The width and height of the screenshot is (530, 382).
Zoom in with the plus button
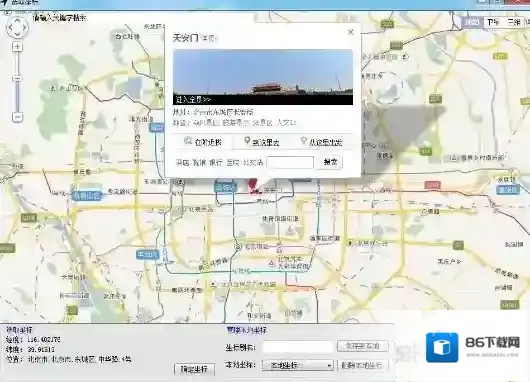pyautogui.click(x=17, y=47)
